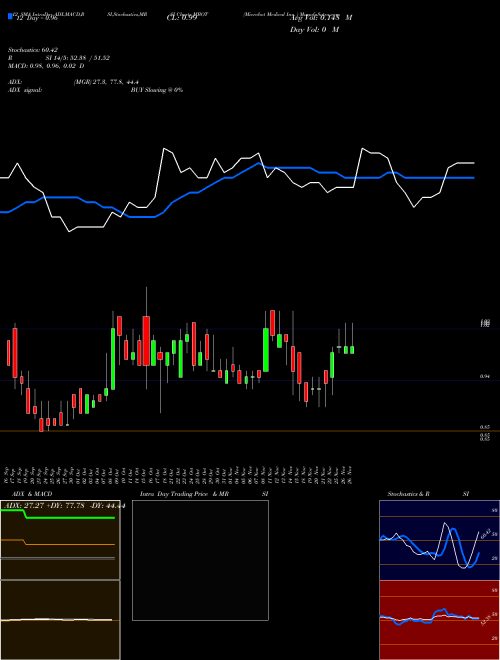500x660 pixels.
Task: Click the 'MACD: 0.98, 0.96, 0.02 D' line
Action: click(x=46, y=66)
